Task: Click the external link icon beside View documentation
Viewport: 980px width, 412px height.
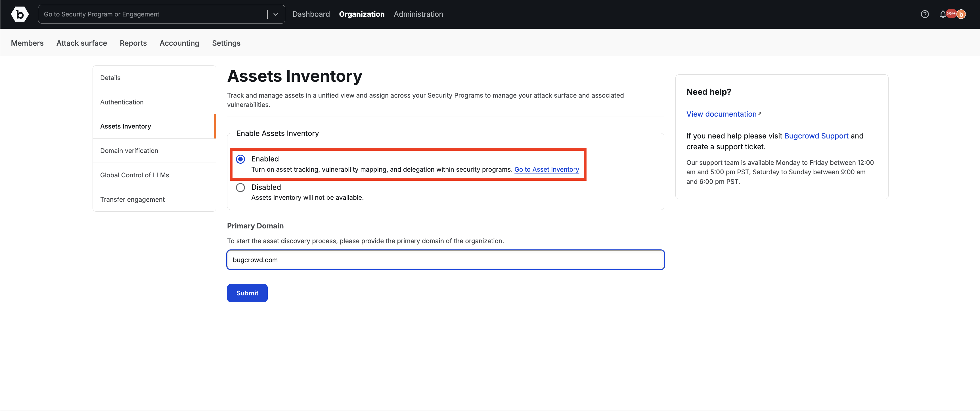Action: (760, 113)
